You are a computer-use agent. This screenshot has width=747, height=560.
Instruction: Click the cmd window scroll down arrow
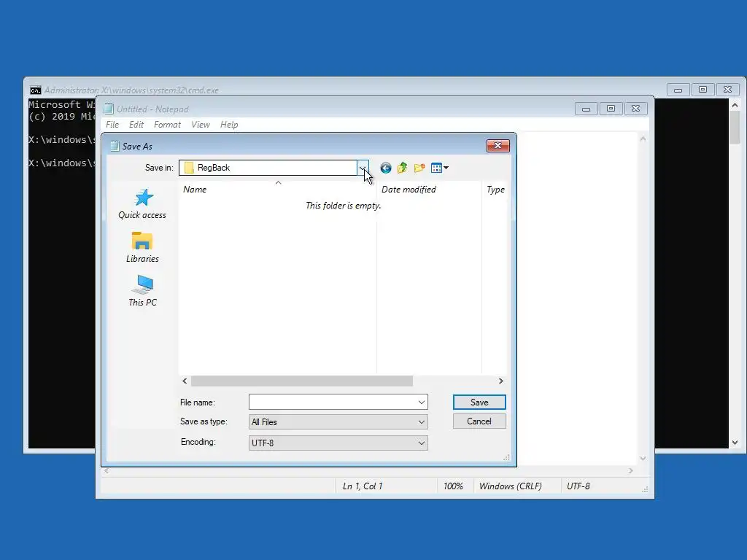735,443
